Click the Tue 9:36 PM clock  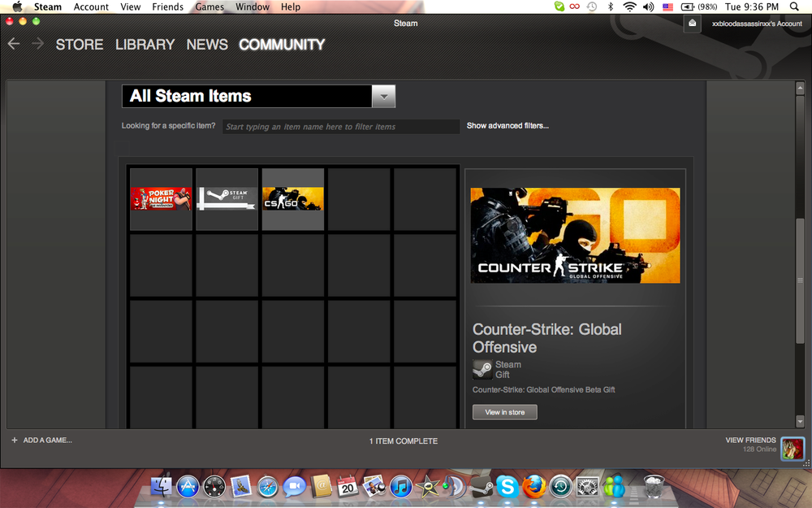pyautogui.click(x=751, y=7)
